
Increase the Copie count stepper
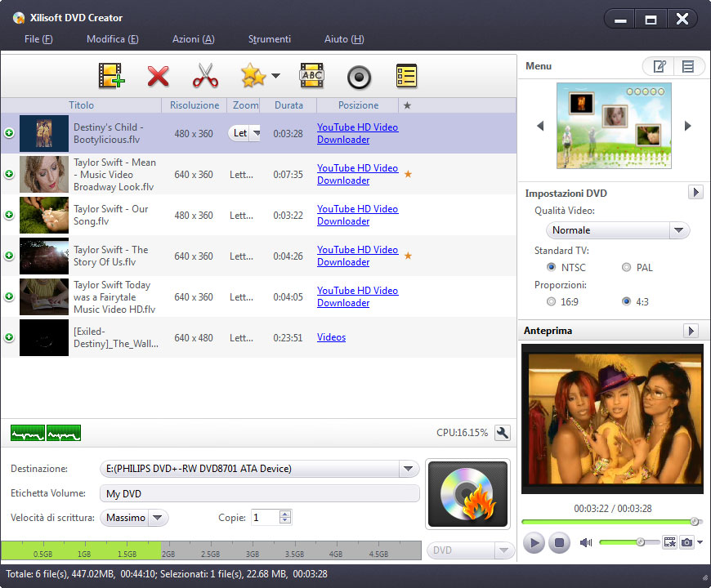285,514
